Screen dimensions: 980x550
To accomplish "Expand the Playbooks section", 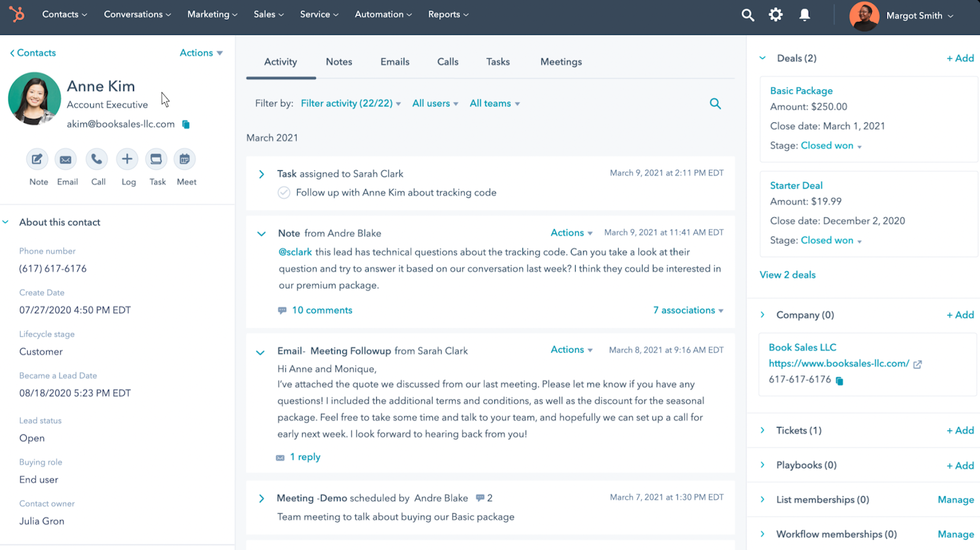I will click(763, 465).
